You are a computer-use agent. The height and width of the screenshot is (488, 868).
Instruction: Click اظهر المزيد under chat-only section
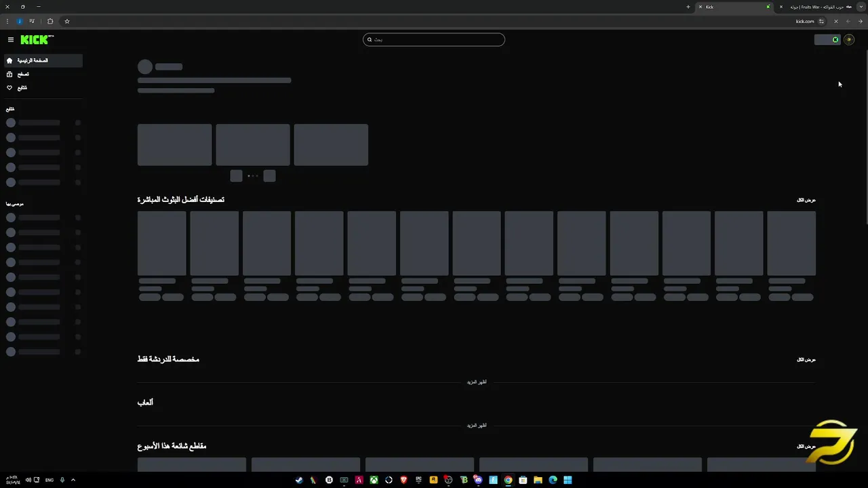(477, 382)
